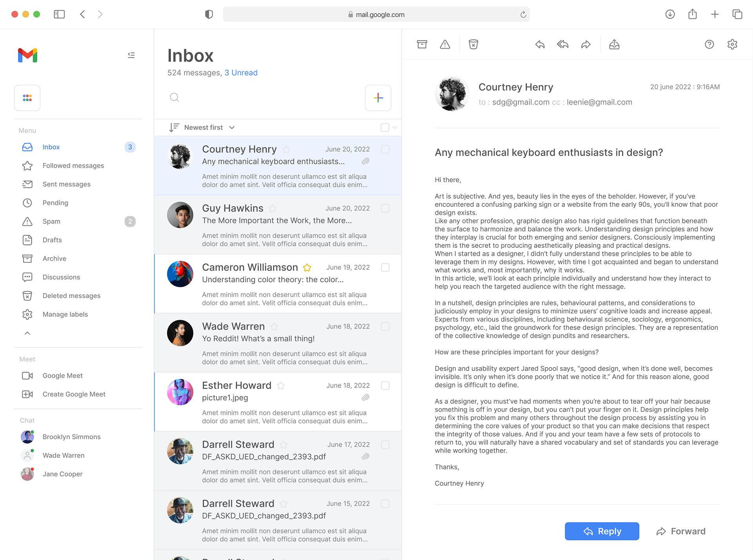Report spam with the warning triangle icon

(x=445, y=44)
